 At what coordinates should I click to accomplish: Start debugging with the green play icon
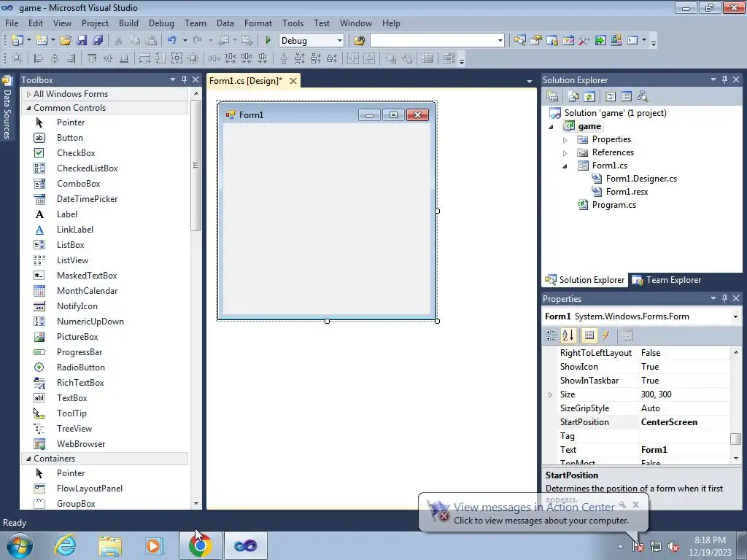pyautogui.click(x=268, y=41)
